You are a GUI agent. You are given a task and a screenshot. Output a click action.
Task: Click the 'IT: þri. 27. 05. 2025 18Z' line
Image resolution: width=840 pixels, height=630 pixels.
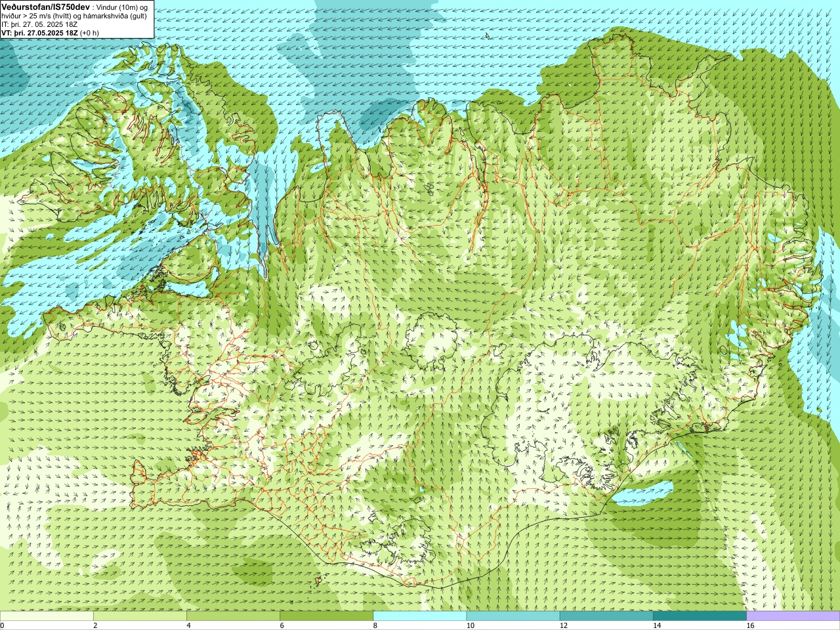[39, 24]
